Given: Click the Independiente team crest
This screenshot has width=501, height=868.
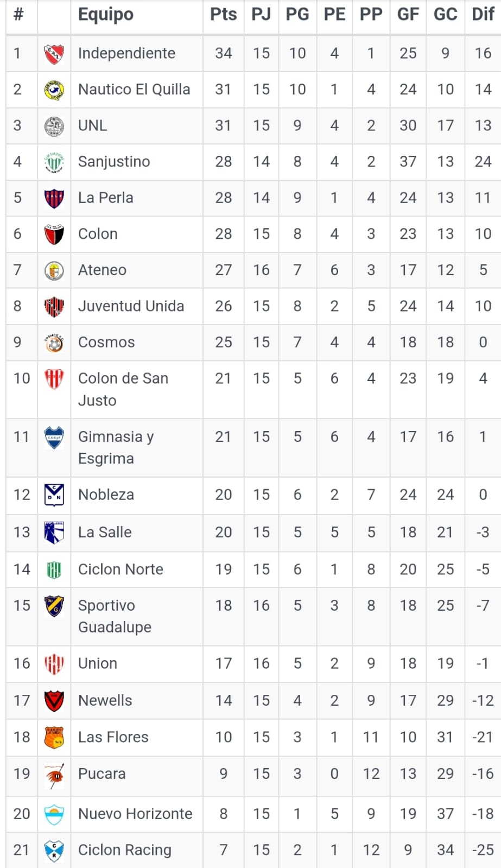Looking at the screenshot, I should coord(54,54).
